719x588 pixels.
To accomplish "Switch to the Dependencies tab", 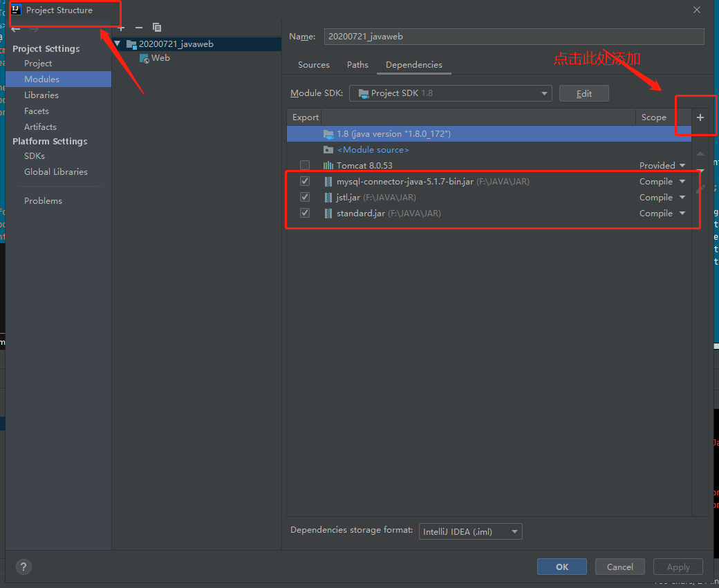I will click(414, 65).
